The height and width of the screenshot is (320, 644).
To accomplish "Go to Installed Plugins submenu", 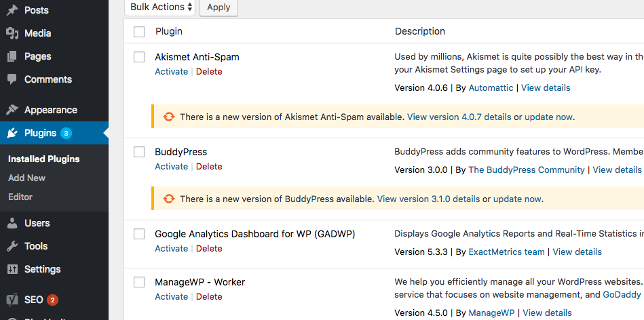I will click(44, 159).
